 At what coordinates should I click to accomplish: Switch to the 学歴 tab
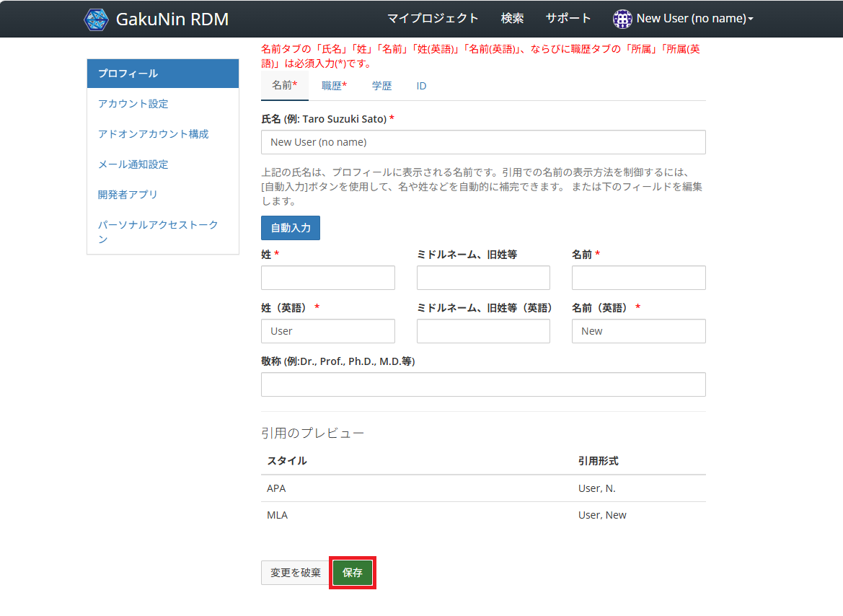click(381, 85)
